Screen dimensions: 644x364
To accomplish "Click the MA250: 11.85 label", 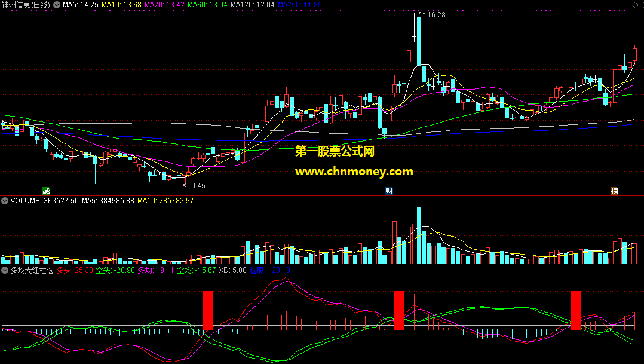I will tap(300, 5).
